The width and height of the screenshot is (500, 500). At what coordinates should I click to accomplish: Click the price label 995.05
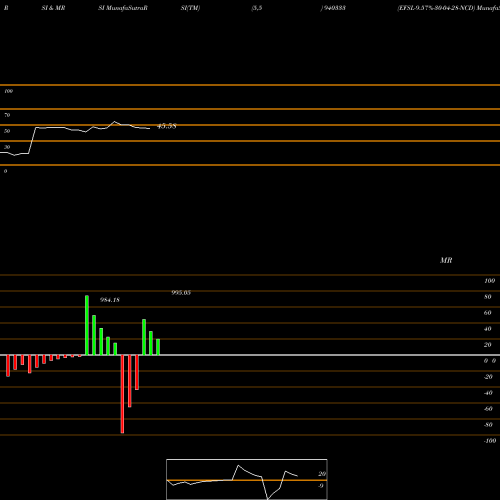coord(181,293)
